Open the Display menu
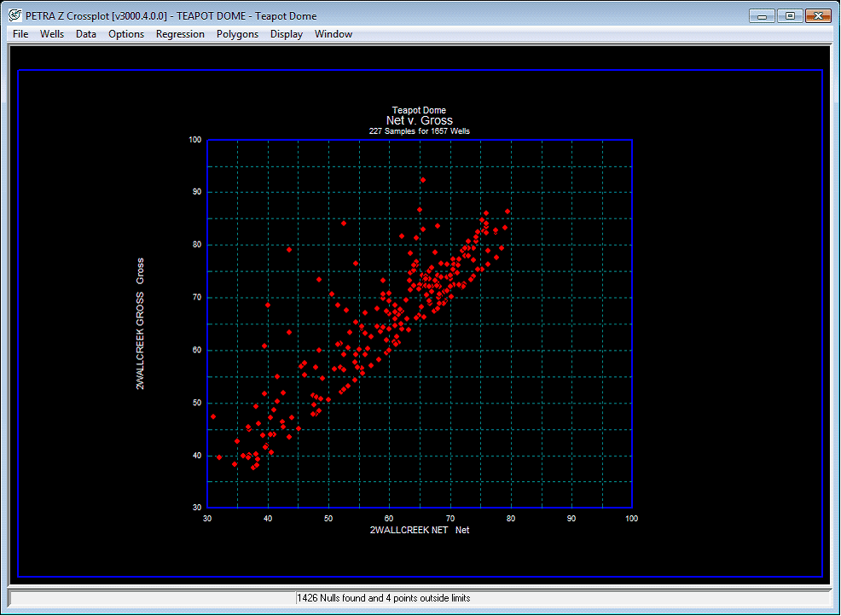The image size is (841, 616). 286,33
